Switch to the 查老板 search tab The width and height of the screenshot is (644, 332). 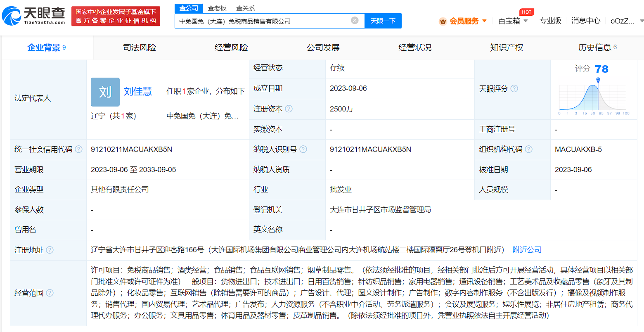(x=217, y=8)
